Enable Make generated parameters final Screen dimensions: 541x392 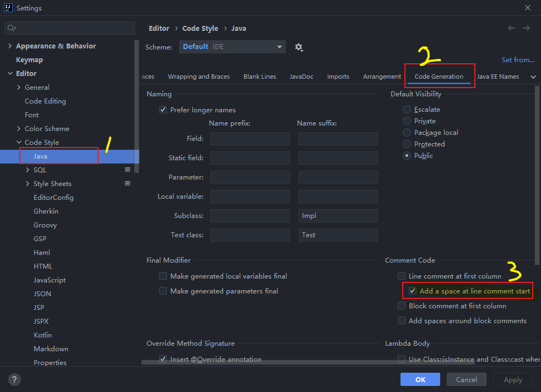[163, 291]
